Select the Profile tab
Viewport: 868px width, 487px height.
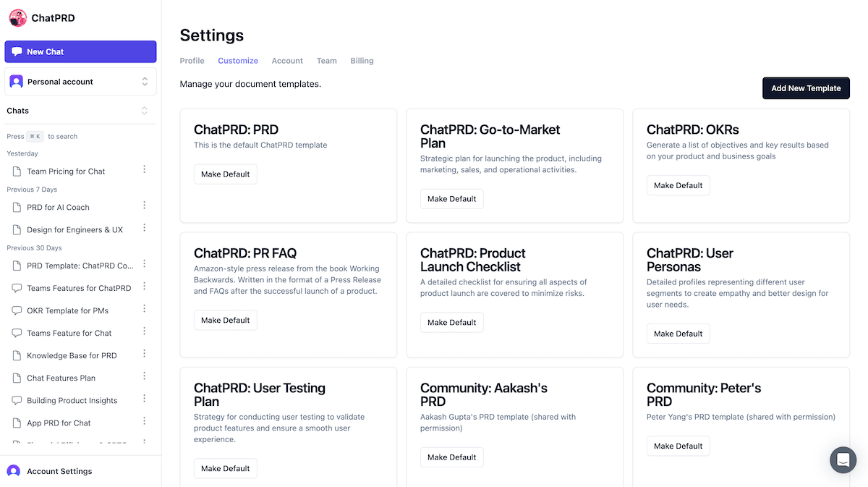pos(192,61)
